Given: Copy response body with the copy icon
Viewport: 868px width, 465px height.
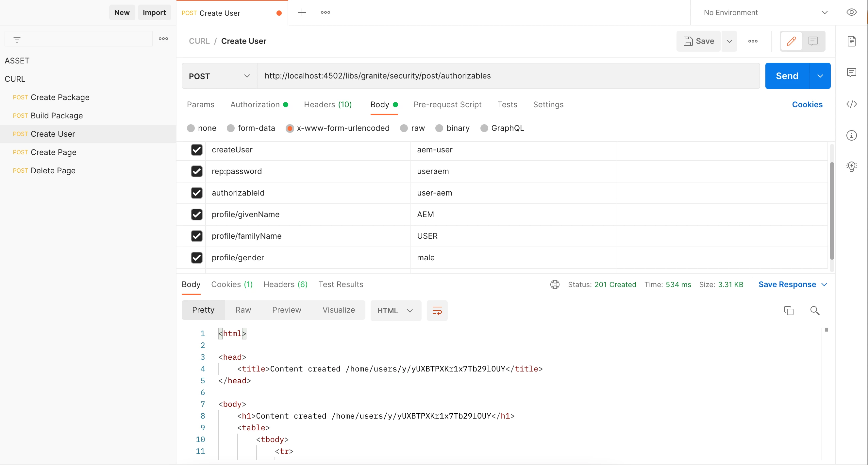Looking at the screenshot, I should (x=789, y=310).
